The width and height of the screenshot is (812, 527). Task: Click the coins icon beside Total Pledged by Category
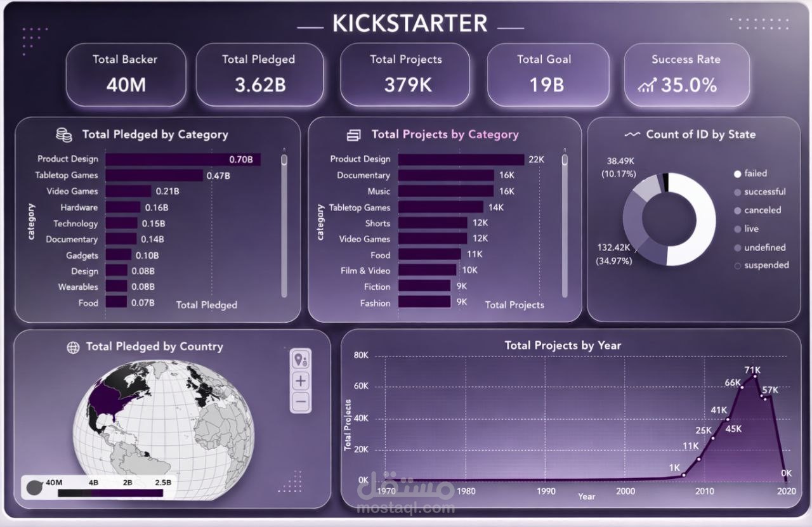(x=63, y=134)
